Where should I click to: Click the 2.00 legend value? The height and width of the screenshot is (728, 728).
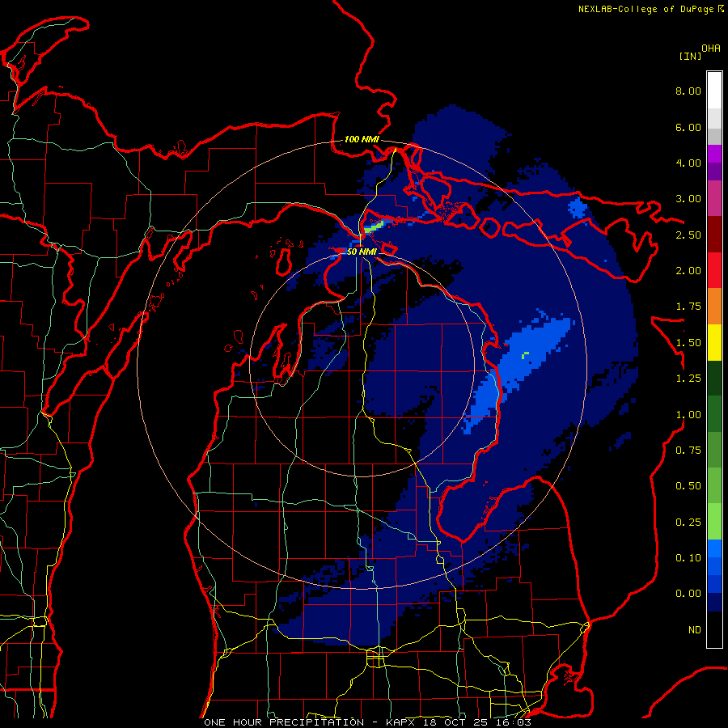click(688, 271)
